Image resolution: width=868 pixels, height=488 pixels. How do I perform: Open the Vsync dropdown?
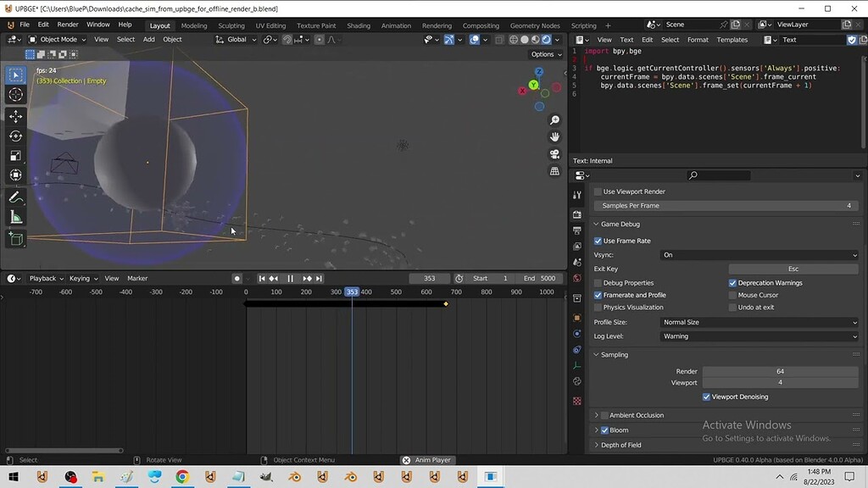pos(759,254)
